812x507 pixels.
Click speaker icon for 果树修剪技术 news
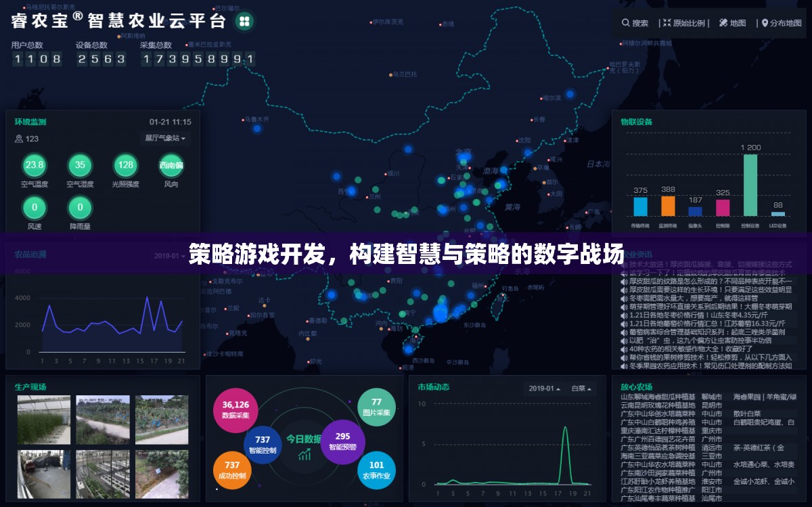pyautogui.click(x=624, y=357)
